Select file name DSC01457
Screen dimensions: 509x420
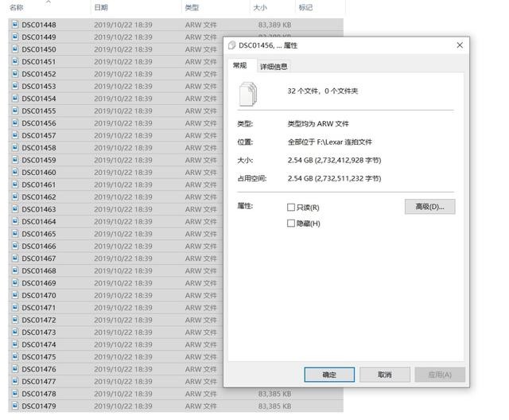39,135
